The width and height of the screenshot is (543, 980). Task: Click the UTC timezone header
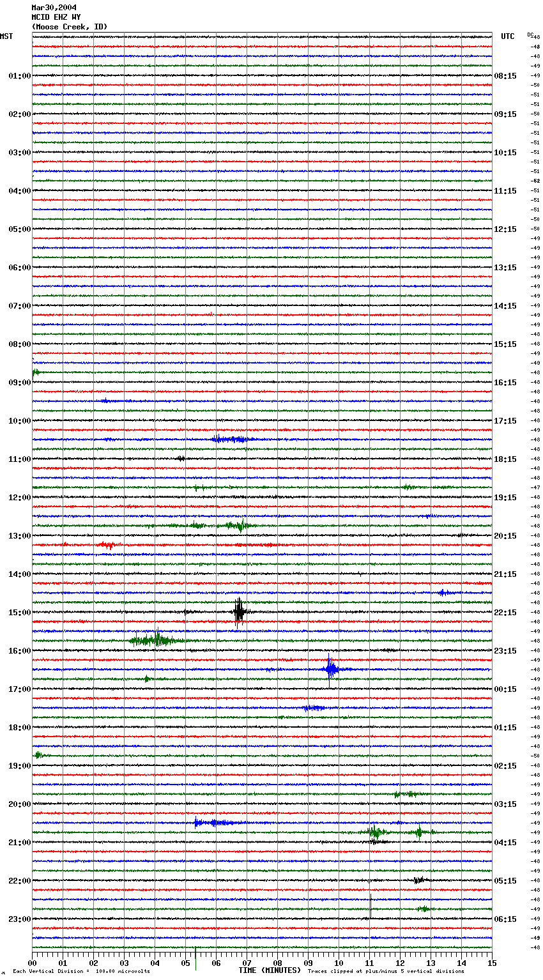(x=508, y=36)
